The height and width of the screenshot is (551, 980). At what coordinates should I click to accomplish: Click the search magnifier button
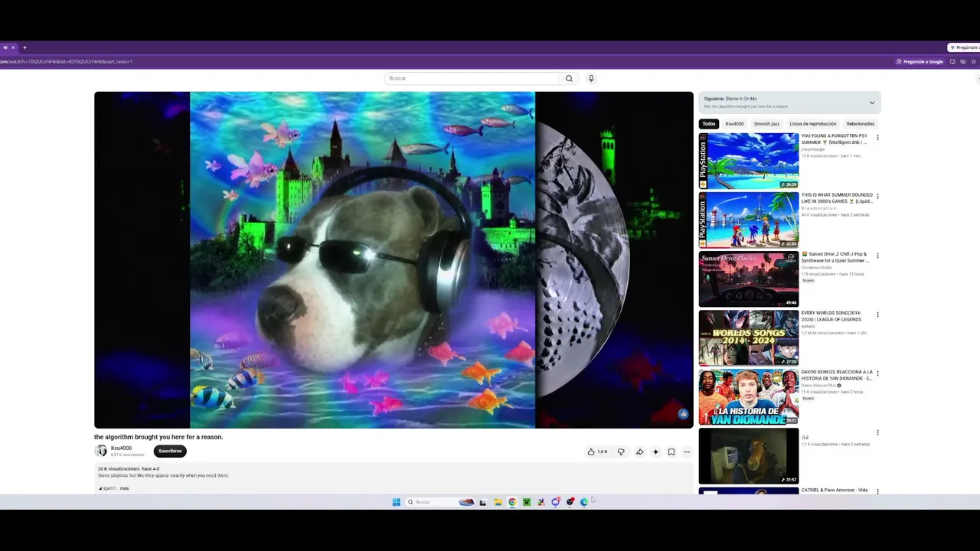569,78
